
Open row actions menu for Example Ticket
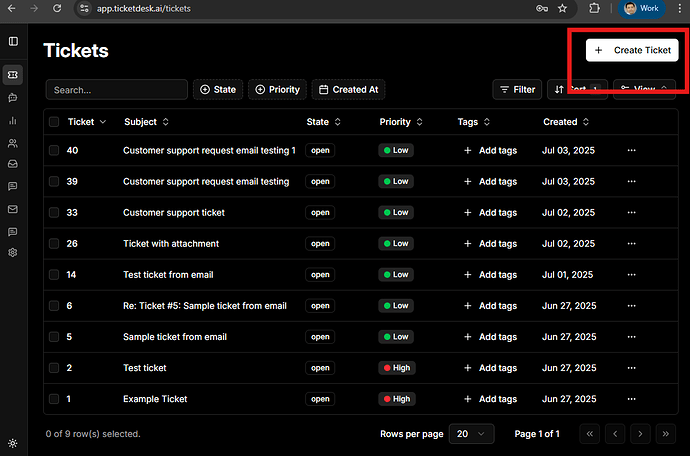[x=631, y=399]
